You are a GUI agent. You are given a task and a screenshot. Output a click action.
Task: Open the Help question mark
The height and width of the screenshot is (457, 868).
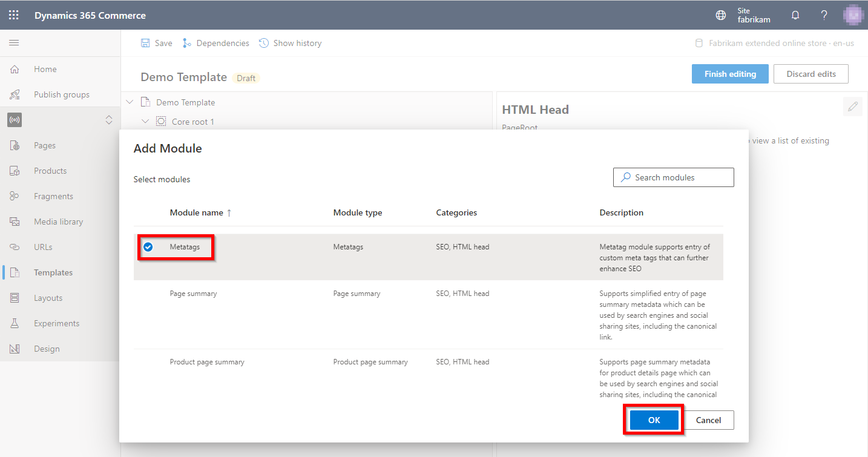tap(824, 15)
